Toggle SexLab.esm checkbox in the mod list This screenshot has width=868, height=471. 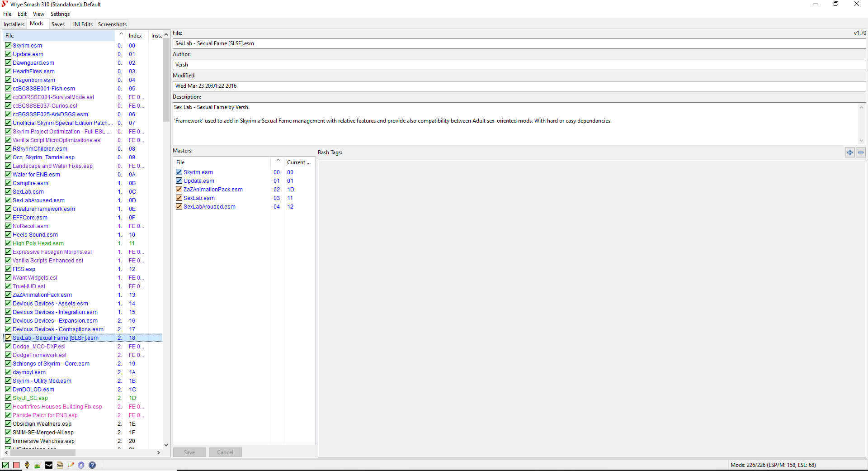pyautogui.click(x=8, y=191)
